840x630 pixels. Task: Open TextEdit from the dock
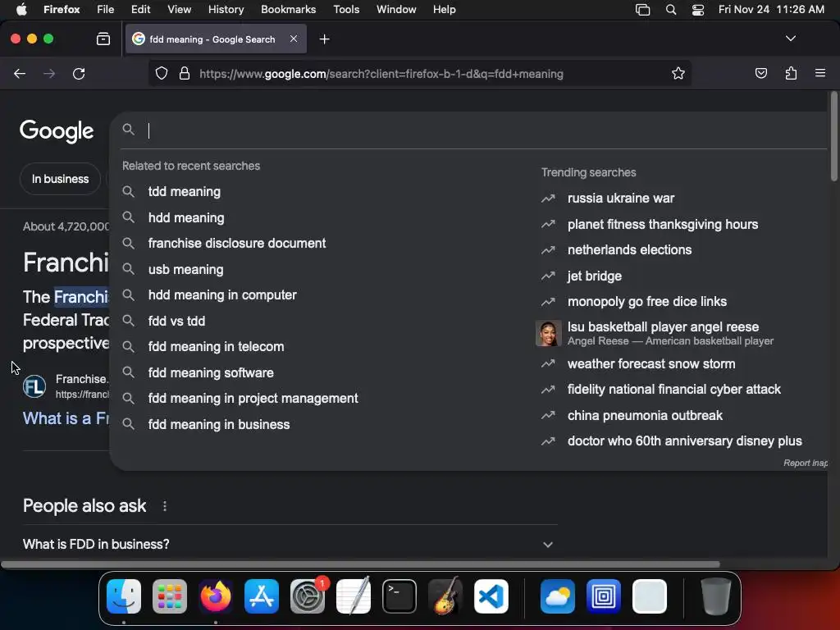tap(353, 596)
